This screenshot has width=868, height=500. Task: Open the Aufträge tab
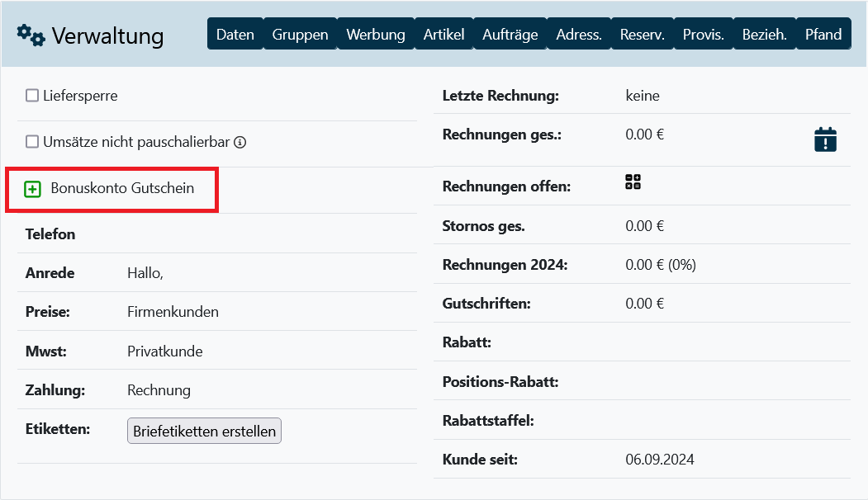tap(510, 35)
